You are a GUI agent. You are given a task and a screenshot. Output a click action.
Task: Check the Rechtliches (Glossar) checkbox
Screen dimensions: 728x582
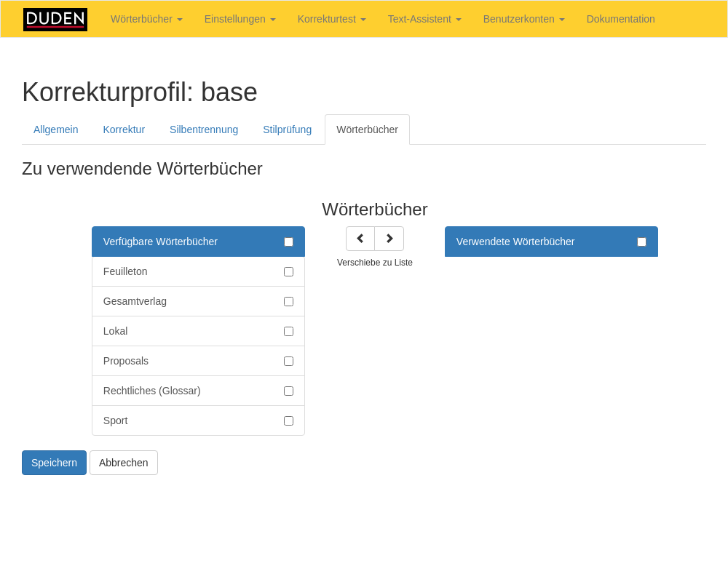click(x=288, y=391)
